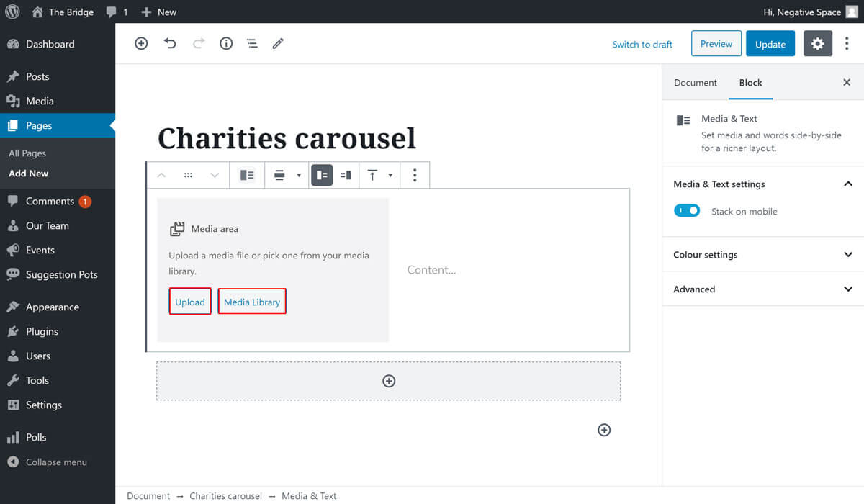This screenshot has height=504, width=864.
Task: Expand the Colour settings panel
Action: pos(762,255)
